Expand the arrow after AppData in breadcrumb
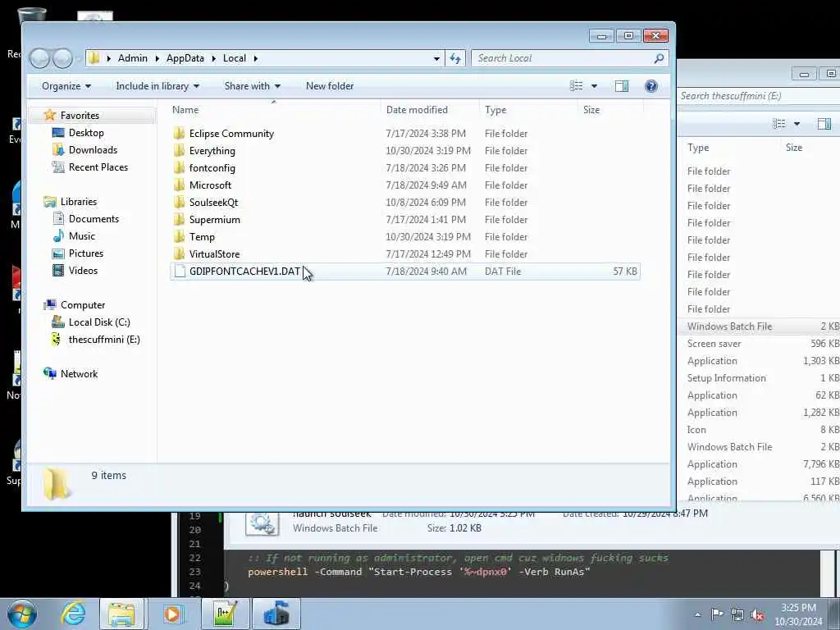This screenshot has width=840, height=630. pos(213,58)
